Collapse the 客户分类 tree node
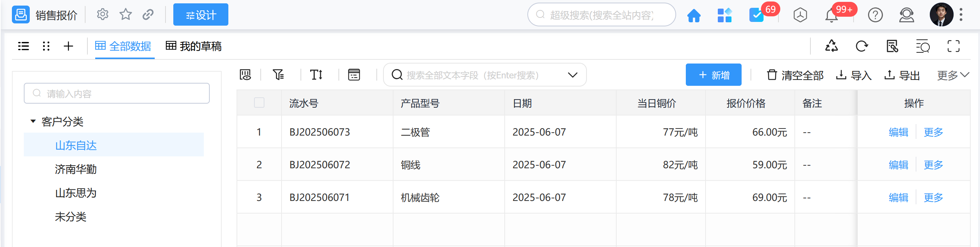This screenshot has width=980, height=247. [33, 121]
